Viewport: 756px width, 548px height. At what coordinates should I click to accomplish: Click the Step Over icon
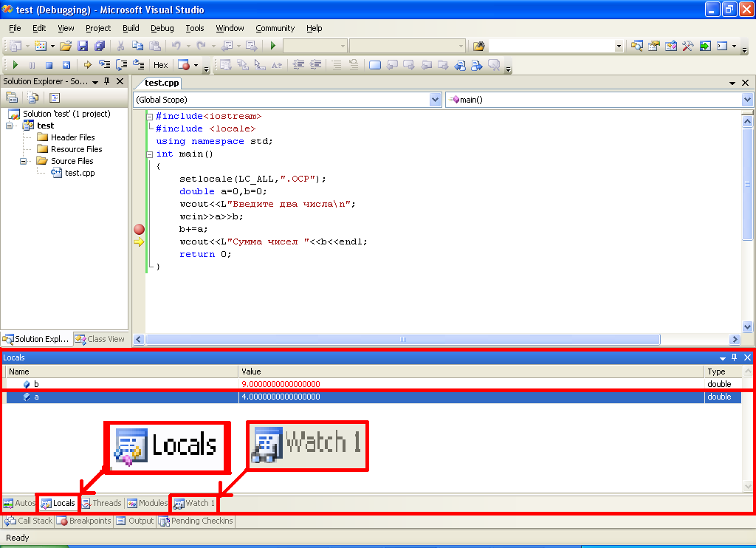click(x=122, y=65)
